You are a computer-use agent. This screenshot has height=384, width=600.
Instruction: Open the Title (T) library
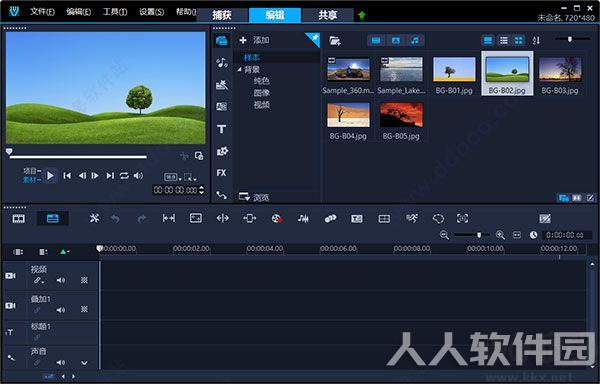point(222,129)
